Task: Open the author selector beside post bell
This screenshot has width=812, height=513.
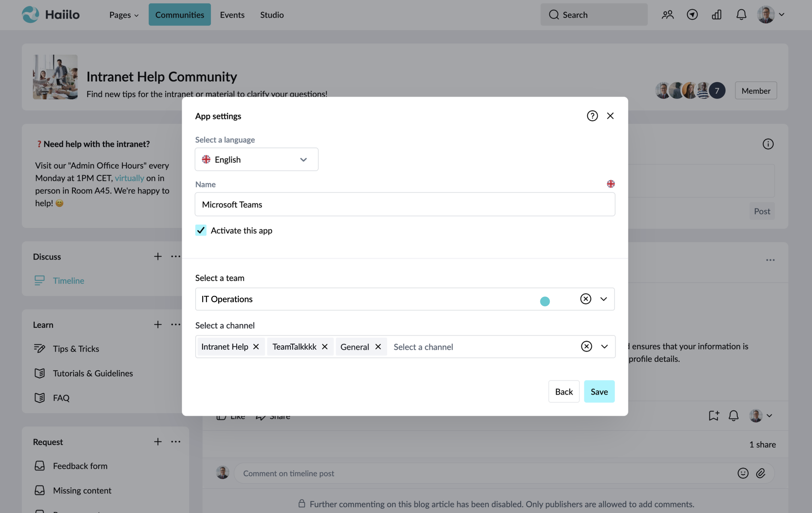Action: coord(760,416)
